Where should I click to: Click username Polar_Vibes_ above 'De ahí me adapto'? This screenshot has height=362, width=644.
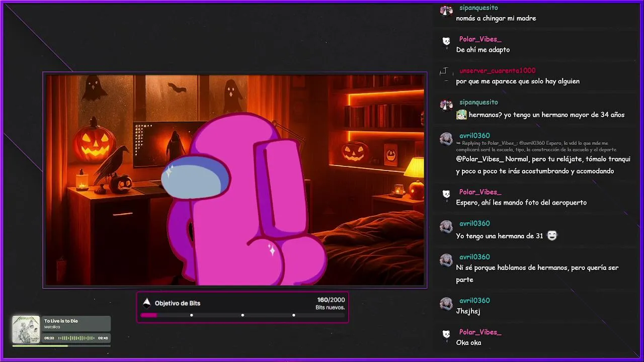coord(480,39)
